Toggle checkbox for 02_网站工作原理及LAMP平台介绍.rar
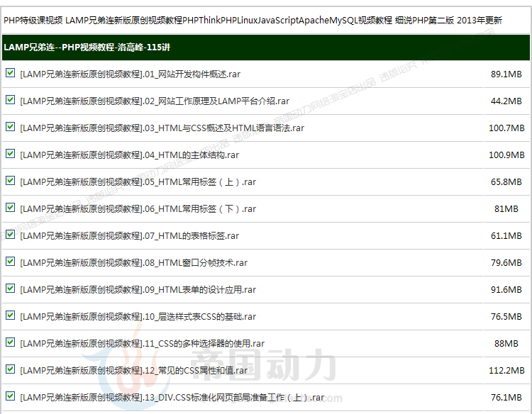Image resolution: width=532 pixels, height=414 pixels. click(10, 100)
